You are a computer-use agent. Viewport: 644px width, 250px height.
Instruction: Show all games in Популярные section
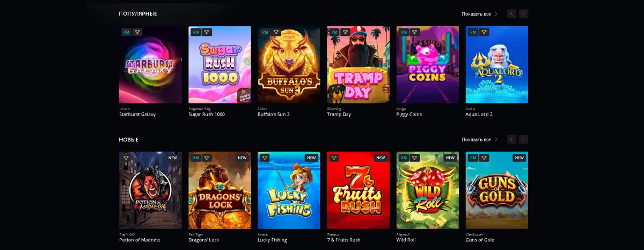480,13
